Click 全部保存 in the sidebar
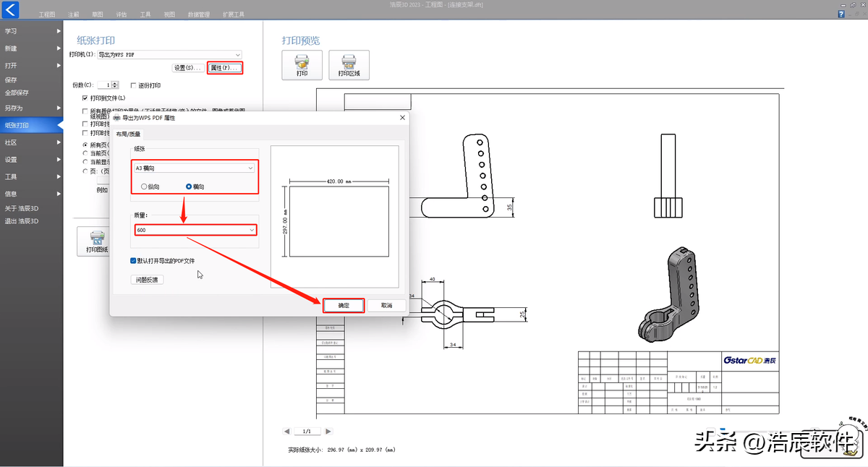This screenshot has height=467, width=868. [17, 93]
